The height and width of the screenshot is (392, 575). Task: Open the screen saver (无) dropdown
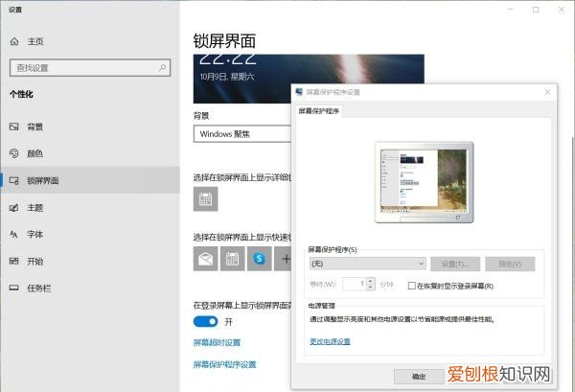[x=368, y=264]
